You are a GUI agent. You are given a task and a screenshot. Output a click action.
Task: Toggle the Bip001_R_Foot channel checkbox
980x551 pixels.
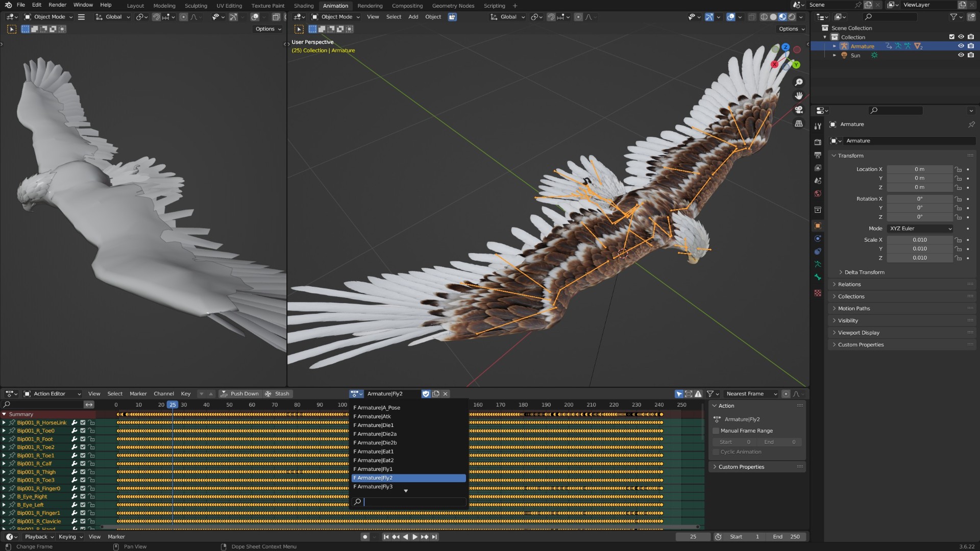point(83,439)
